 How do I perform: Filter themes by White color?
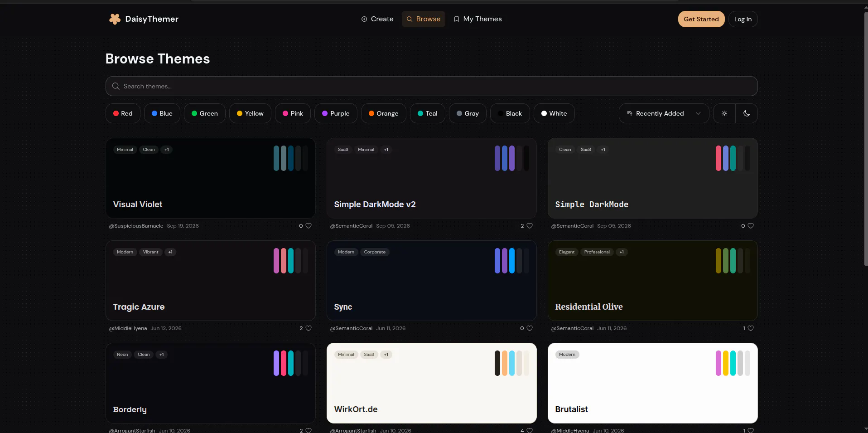[554, 113]
